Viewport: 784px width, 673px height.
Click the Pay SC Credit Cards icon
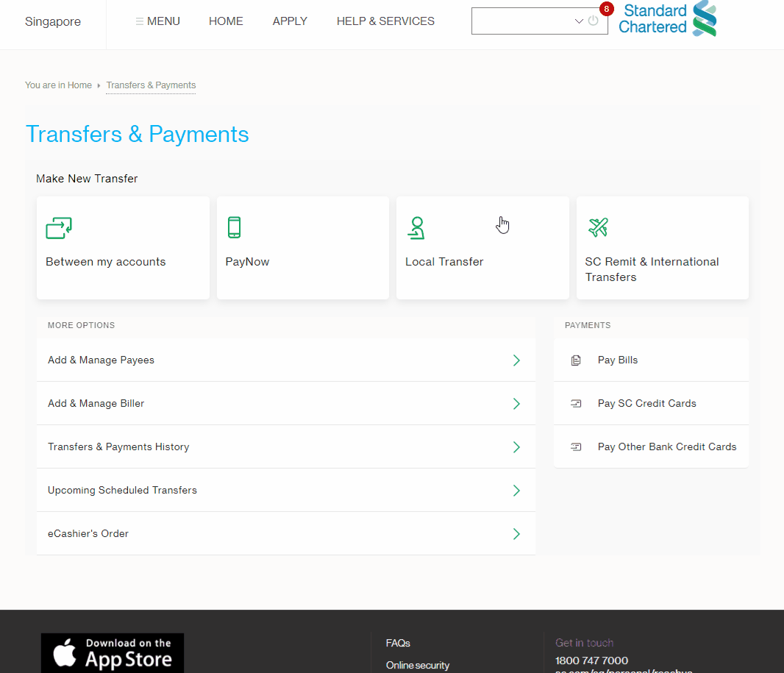tap(576, 404)
